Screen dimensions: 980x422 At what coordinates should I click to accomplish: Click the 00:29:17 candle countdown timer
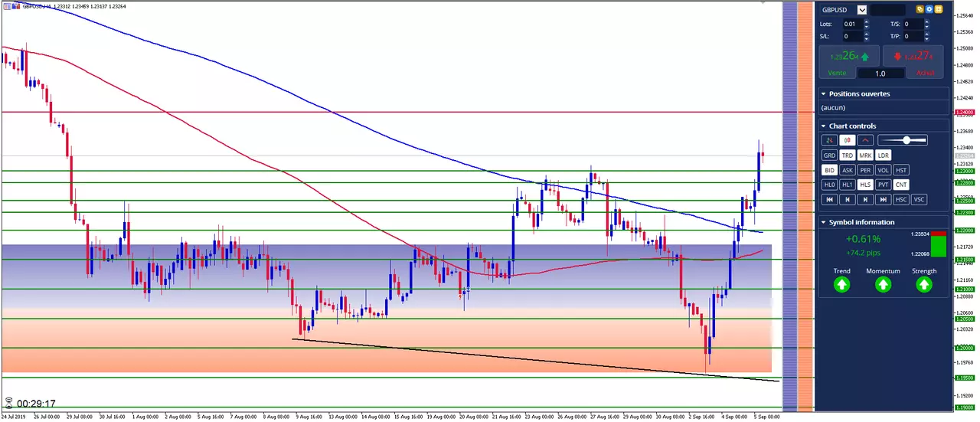[x=38, y=404]
